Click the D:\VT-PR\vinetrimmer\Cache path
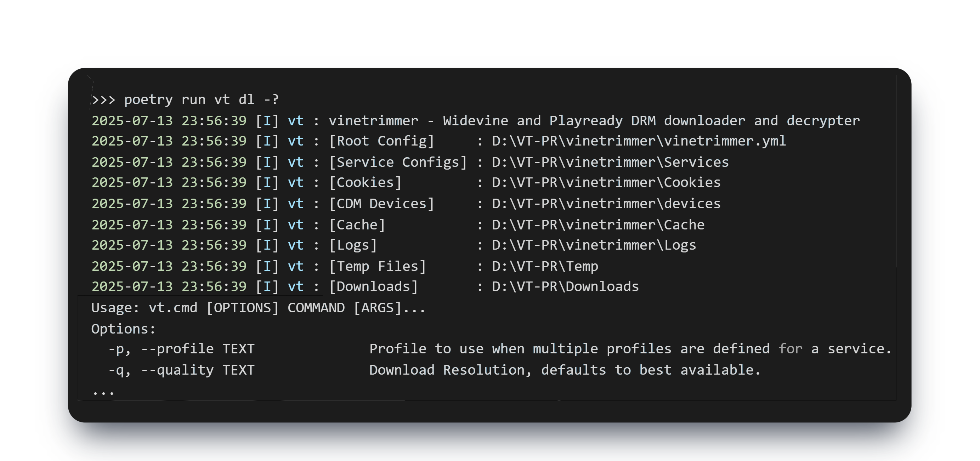The image size is (980, 461). (597, 225)
